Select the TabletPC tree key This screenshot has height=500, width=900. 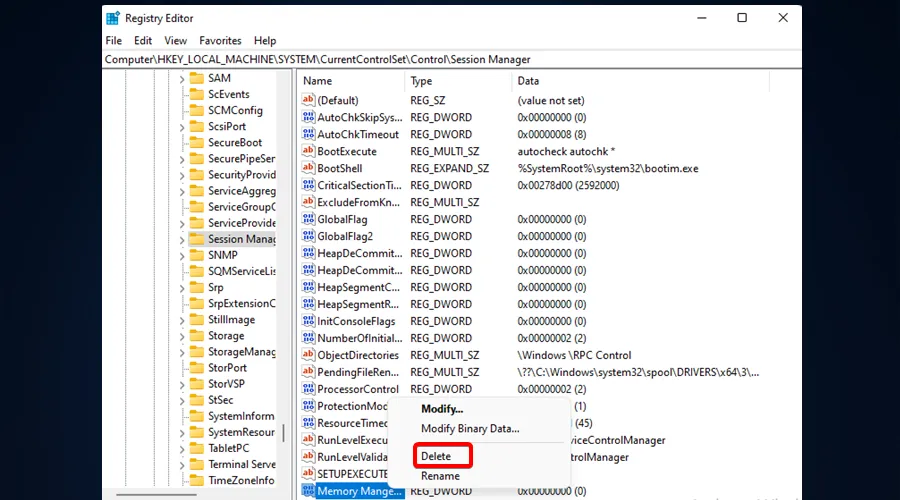[x=228, y=448]
